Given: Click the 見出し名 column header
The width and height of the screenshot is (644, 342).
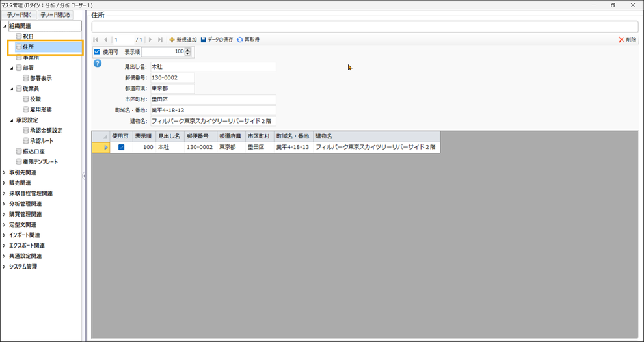Looking at the screenshot, I should pyautogui.click(x=170, y=137).
